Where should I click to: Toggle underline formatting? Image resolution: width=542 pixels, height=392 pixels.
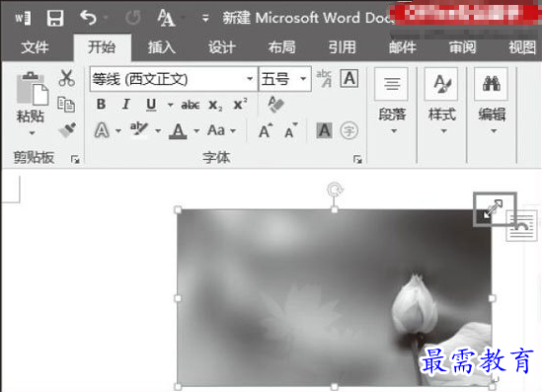(x=151, y=105)
